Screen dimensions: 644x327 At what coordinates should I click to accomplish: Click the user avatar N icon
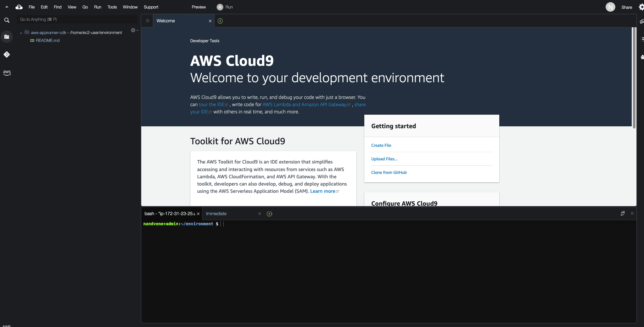click(610, 7)
